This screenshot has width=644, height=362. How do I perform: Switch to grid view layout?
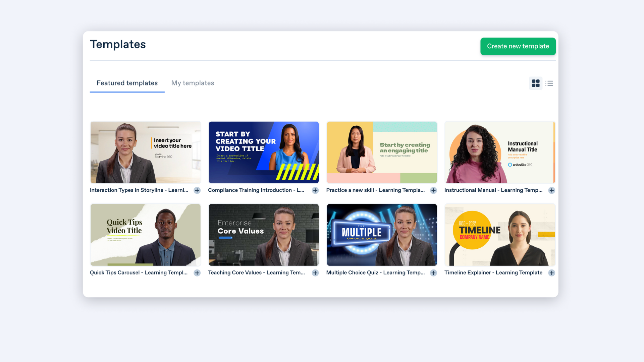536,83
